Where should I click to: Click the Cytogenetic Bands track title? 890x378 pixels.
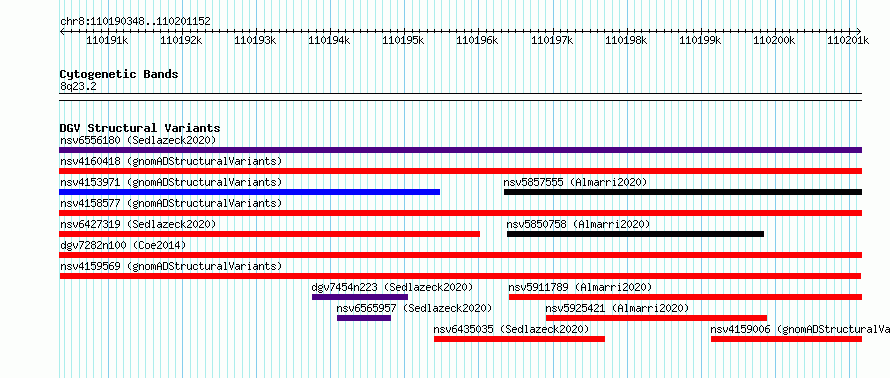[x=119, y=74]
